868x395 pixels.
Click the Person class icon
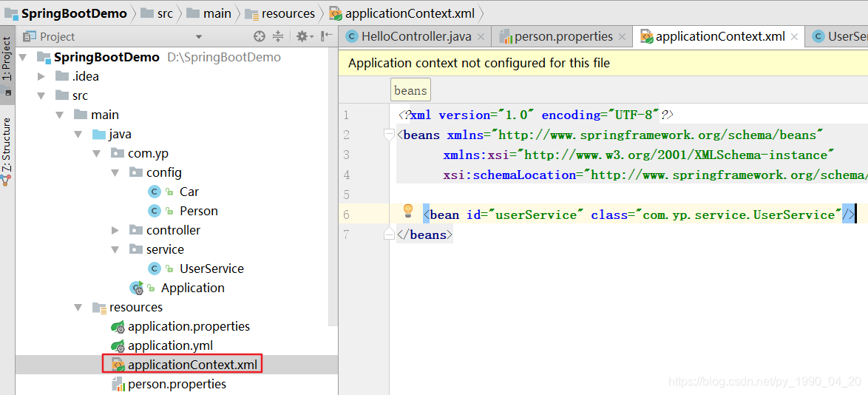pos(155,211)
